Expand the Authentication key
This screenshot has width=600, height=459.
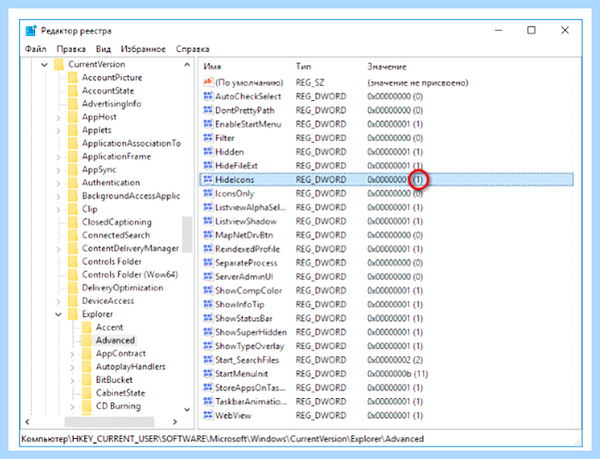point(58,183)
